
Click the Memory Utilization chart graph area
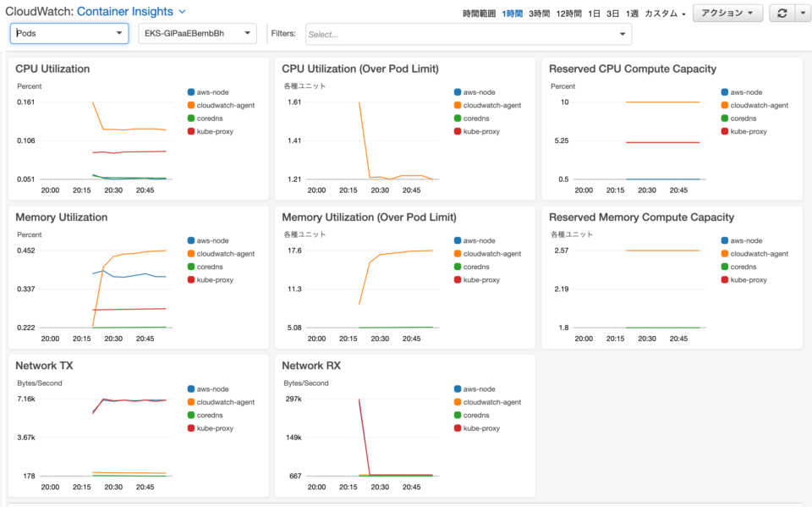click(106, 289)
